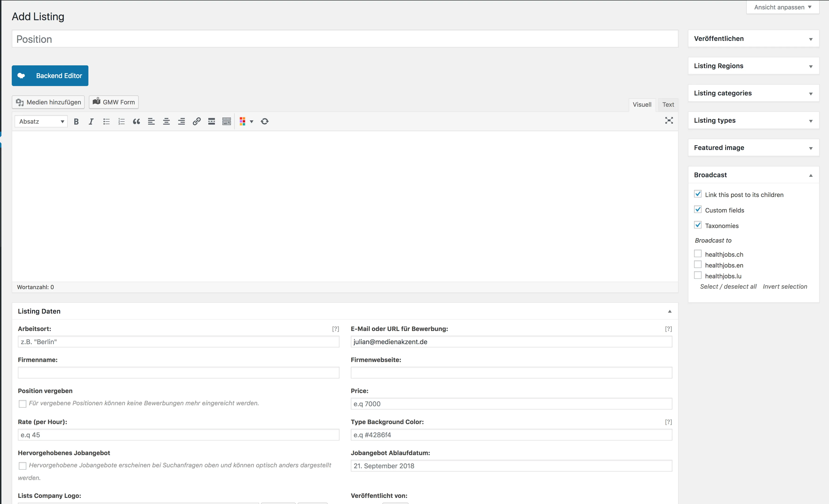Align text right

click(181, 122)
